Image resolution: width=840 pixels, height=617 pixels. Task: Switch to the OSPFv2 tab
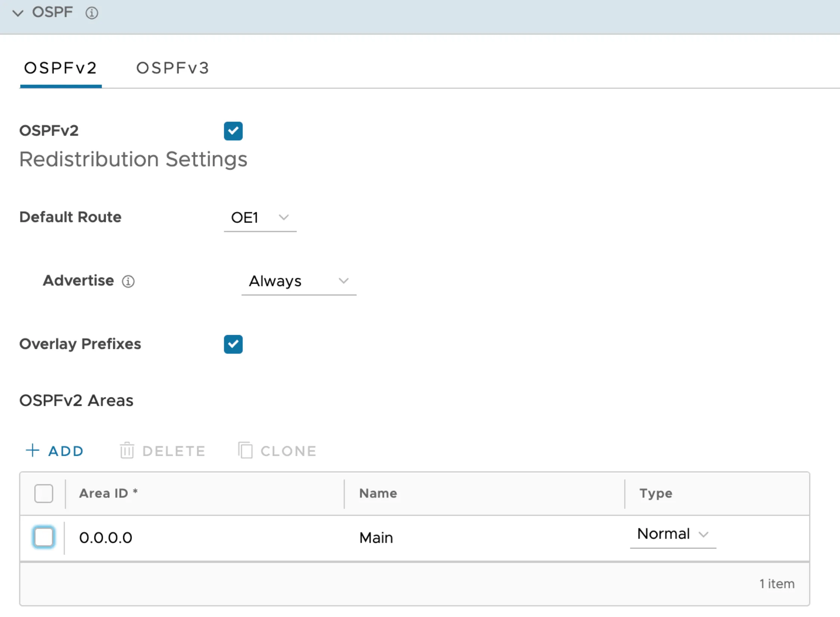pyautogui.click(x=61, y=68)
